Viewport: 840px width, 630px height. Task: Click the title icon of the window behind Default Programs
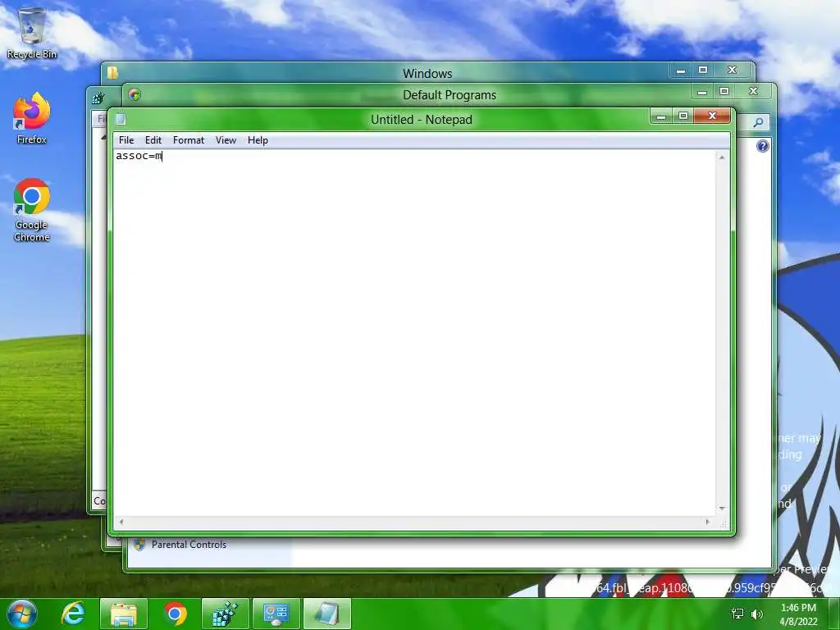coord(98,98)
